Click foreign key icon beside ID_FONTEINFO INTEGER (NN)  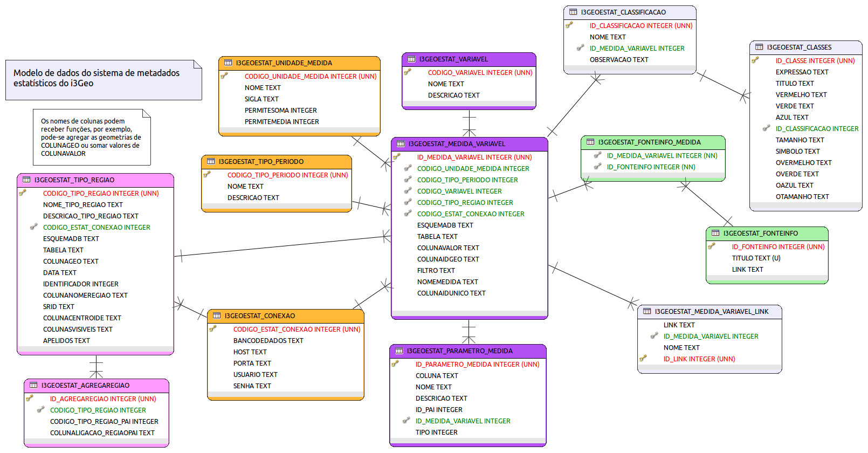pos(597,166)
